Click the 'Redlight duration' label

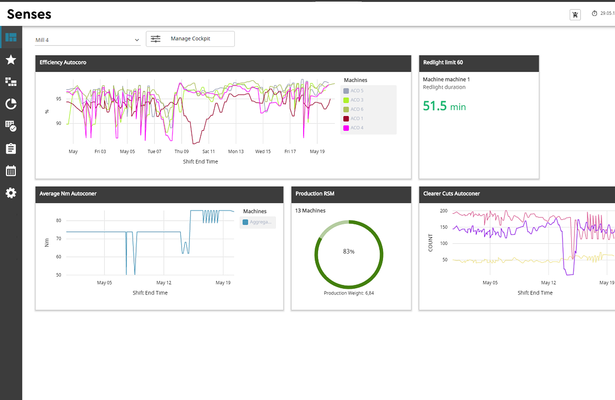point(444,87)
